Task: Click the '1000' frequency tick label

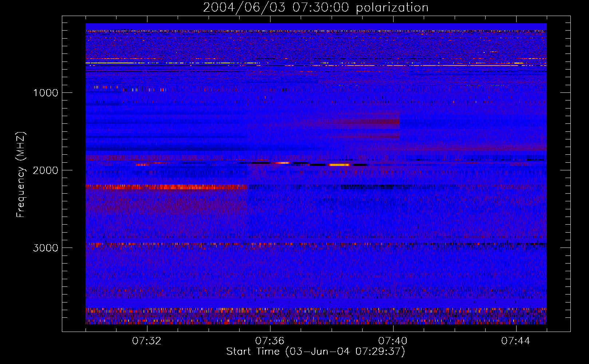Action: point(46,93)
